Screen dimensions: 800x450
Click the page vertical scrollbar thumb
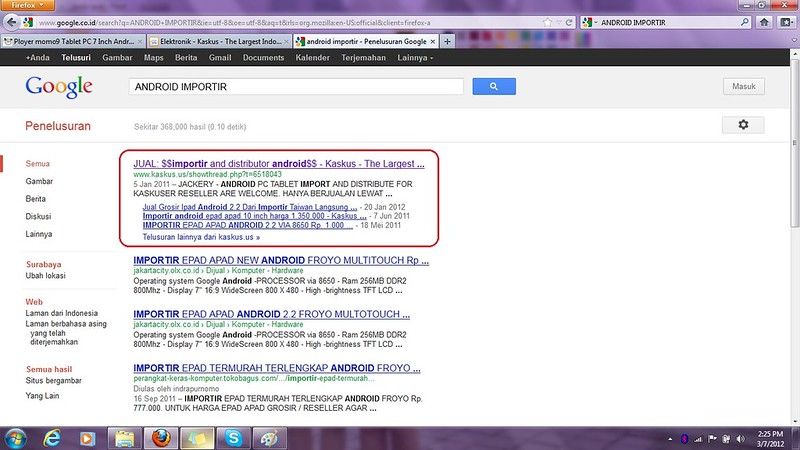795,143
